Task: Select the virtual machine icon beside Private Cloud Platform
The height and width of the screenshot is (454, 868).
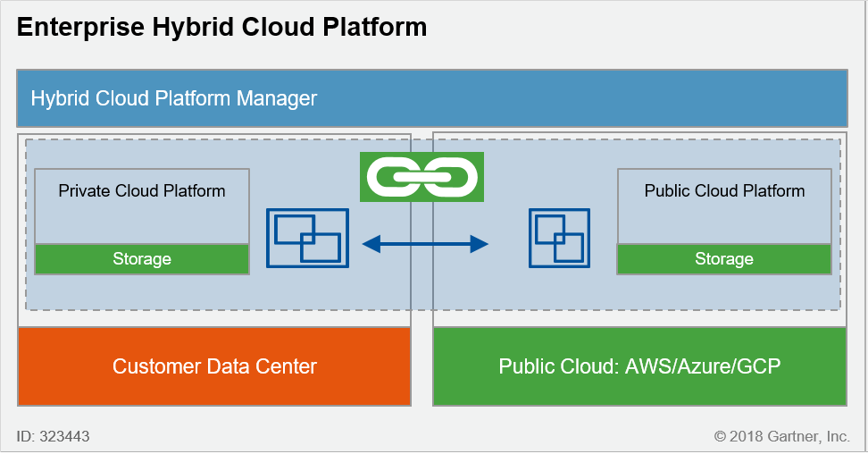Action: (307, 237)
